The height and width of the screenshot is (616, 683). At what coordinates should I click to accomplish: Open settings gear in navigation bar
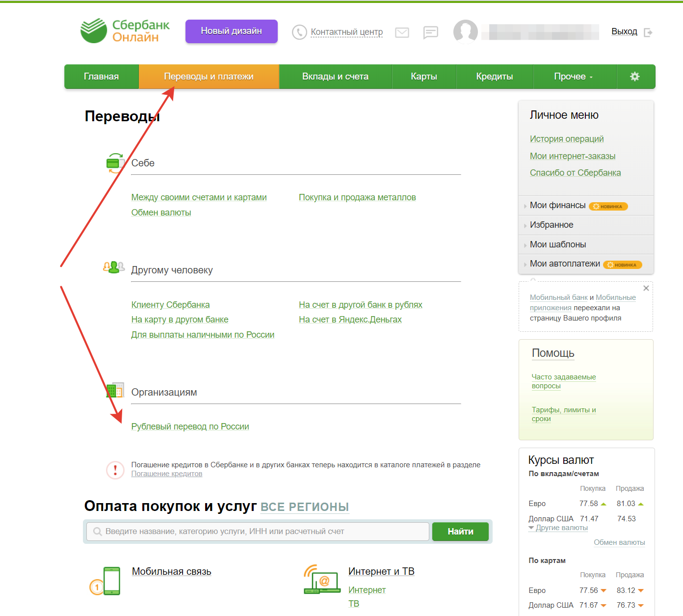point(635,77)
